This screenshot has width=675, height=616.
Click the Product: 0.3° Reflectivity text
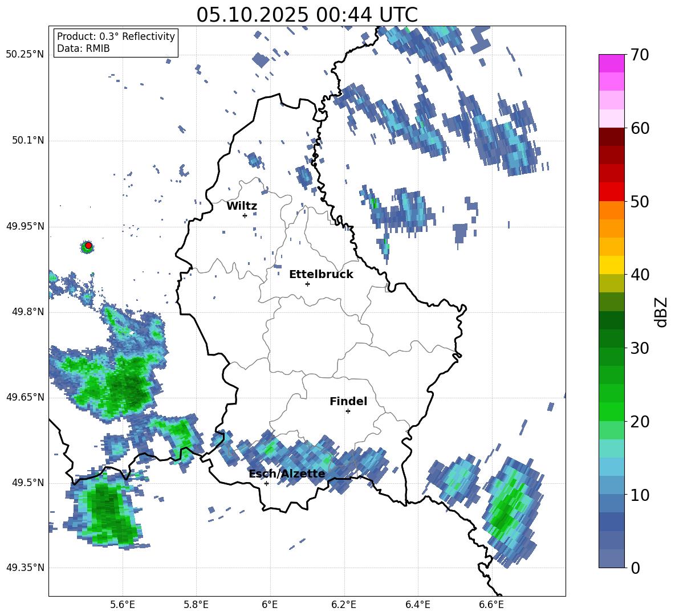click(116, 36)
